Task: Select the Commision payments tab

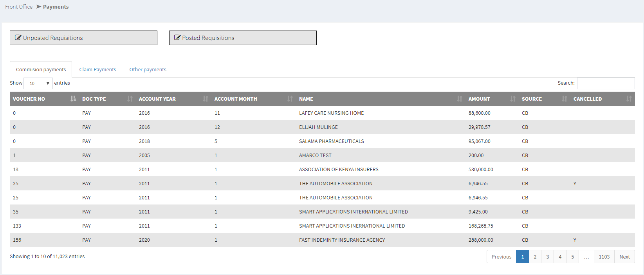Action: pos(41,70)
